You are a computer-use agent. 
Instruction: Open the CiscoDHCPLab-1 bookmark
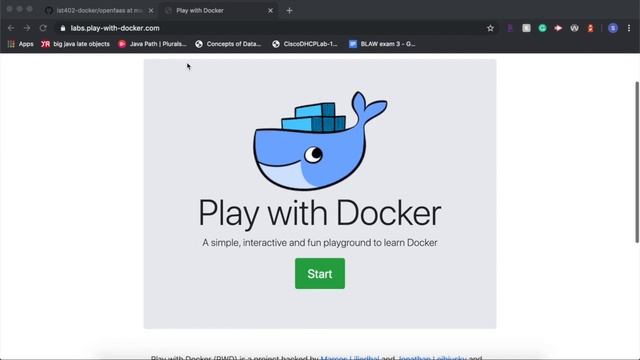tap(305, 44)
